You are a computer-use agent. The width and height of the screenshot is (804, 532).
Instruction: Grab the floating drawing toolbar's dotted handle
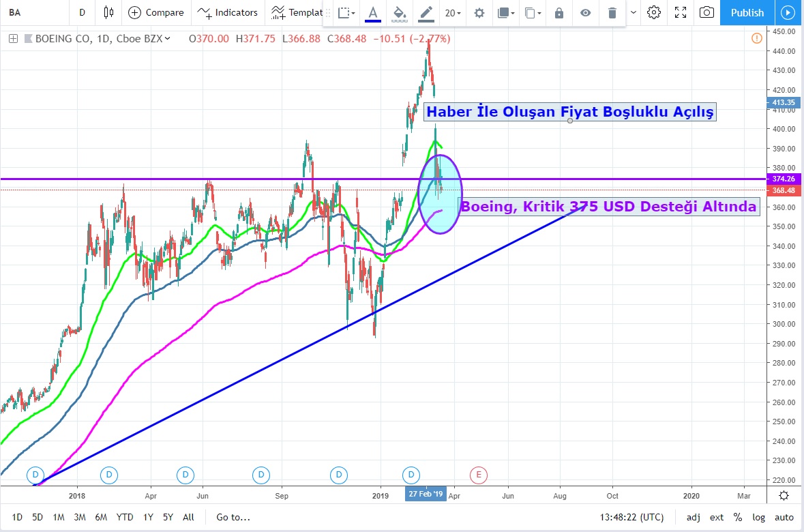[328, 13]
